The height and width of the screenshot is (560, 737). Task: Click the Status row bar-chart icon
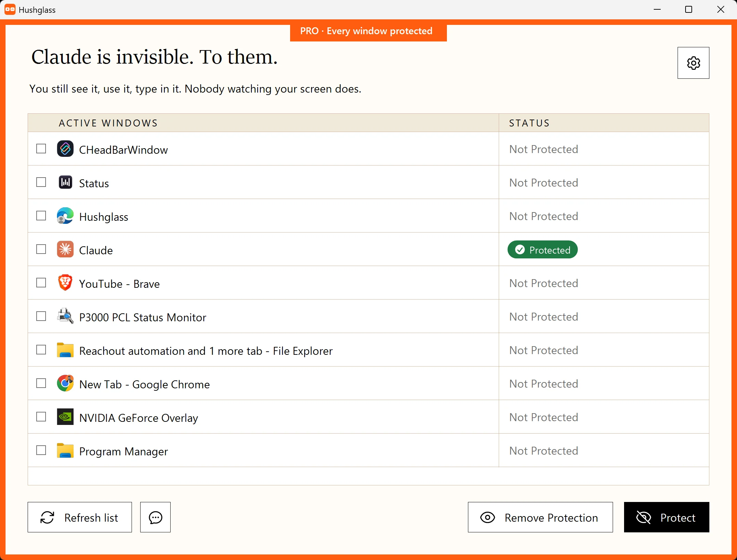[x=65, y=182]
